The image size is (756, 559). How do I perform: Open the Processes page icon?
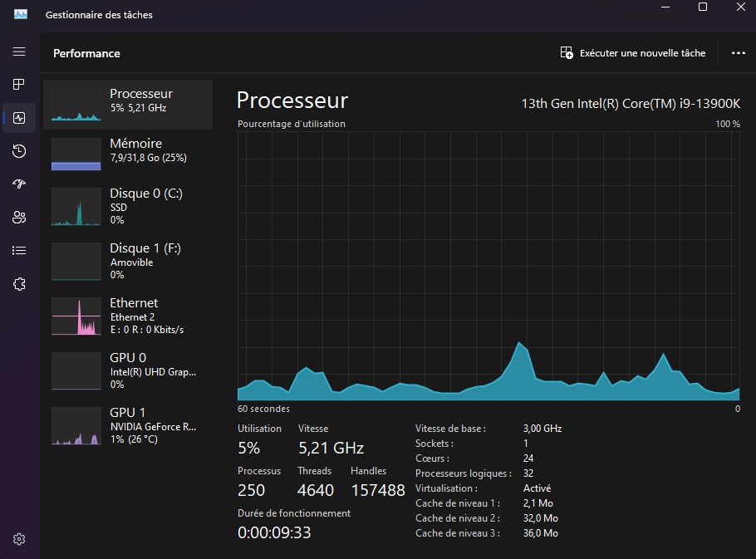click(x=19, y=85)
